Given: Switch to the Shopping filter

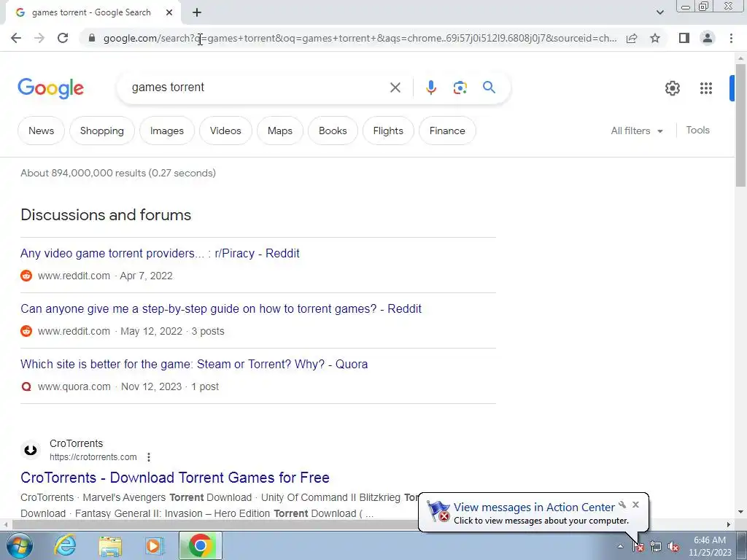Looking at the screenshot, I should 102,131.
